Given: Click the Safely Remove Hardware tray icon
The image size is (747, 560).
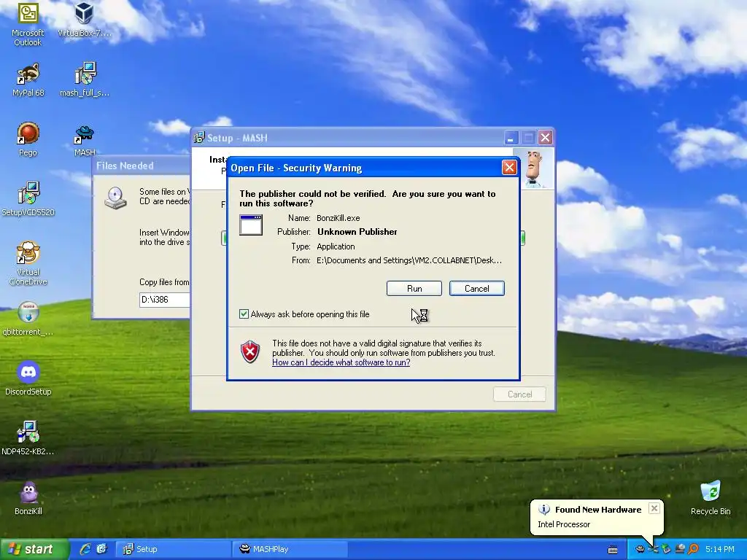Looking at the screenshot, I should pos(667,549).
